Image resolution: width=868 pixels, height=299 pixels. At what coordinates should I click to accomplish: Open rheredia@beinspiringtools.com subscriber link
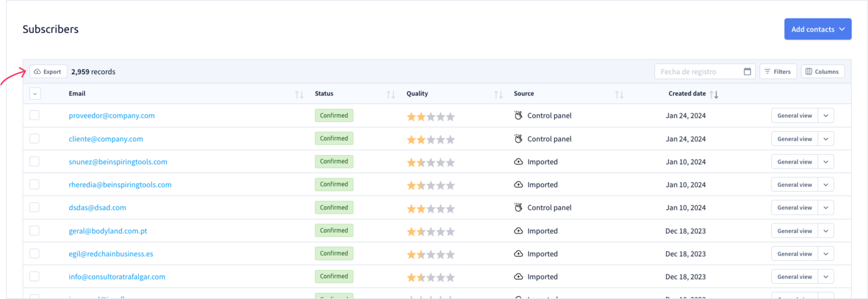[120, 185]
